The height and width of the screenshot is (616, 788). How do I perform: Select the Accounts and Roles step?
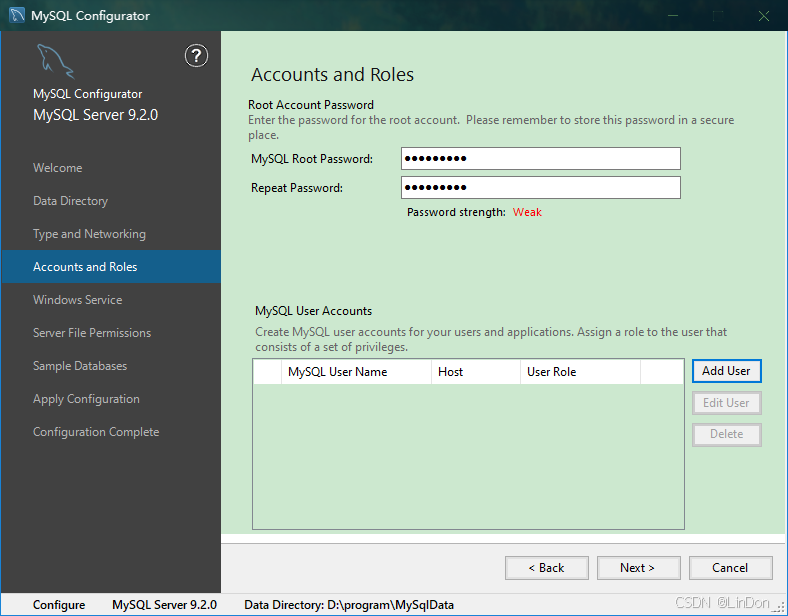tap(111, 267)
